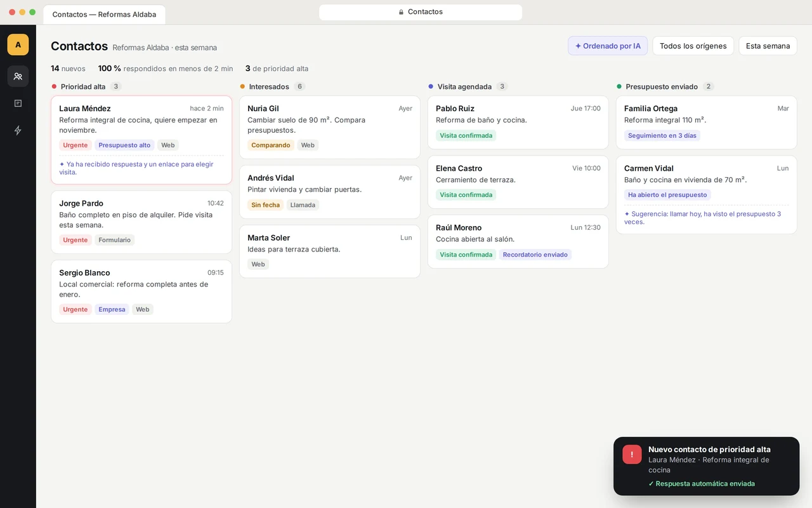Screen dimensions: 812x508
Task: Open Nuria Gil's contact card
Action: tap(330, 127)
